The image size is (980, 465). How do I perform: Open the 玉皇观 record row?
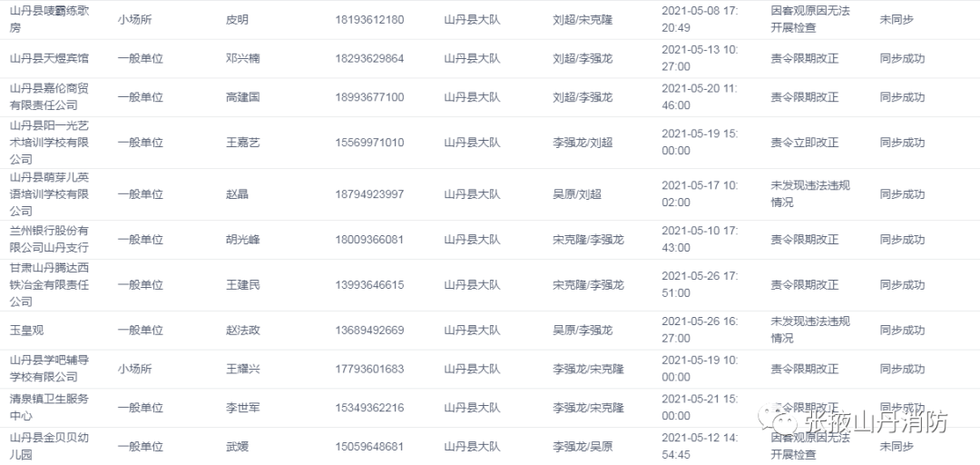(x=490, y=331)
